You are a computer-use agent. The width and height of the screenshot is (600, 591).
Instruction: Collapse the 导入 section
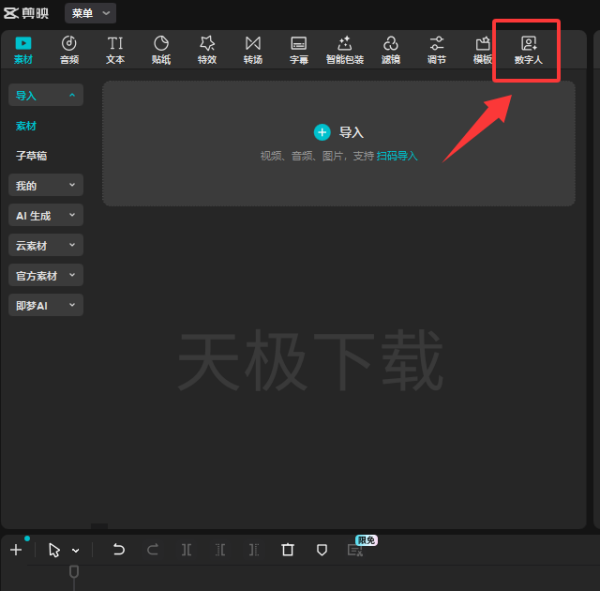[x=46, y=95]
